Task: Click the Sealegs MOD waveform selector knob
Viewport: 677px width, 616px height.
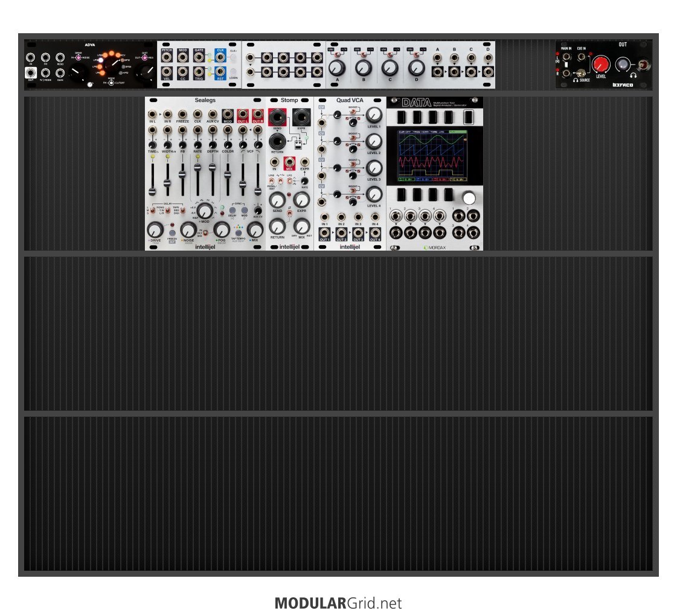Action: (205, 211)
